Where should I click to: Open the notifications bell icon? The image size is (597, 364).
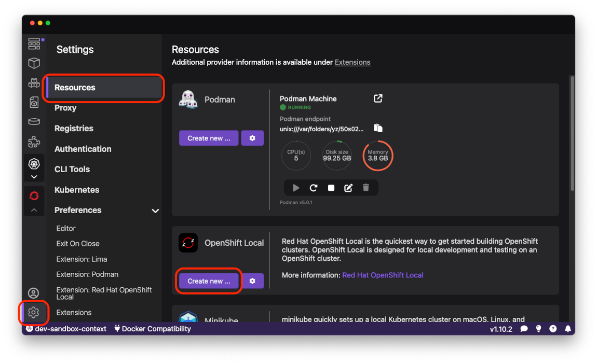pyautogui.click(x=568, y=329)
